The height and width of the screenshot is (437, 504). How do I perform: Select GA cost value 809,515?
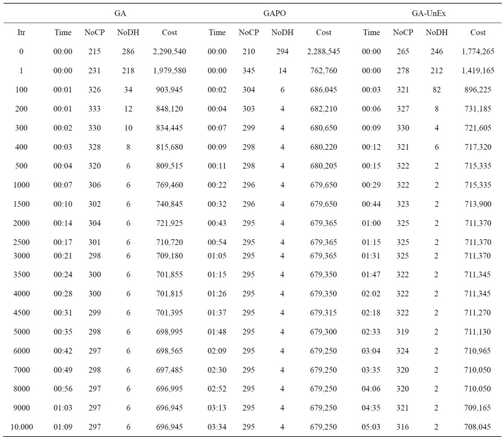(169, 166)
